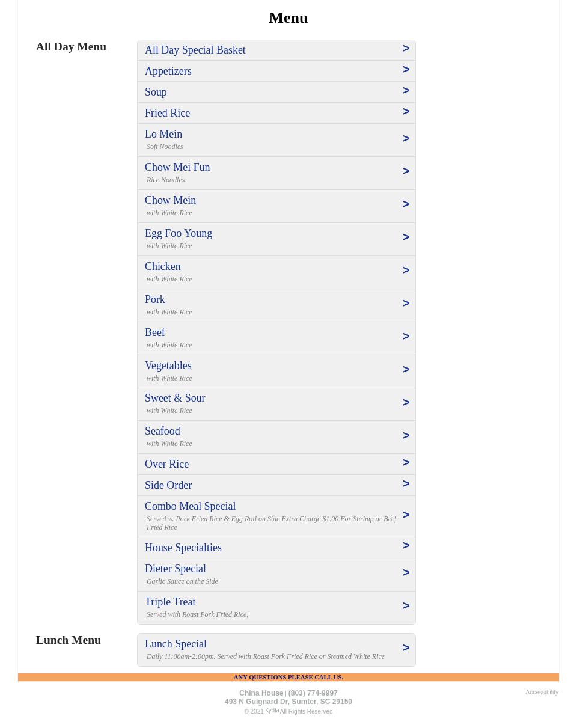Open the Accessibility link
The width and height of the screenshot is (577, 728).
(x=542, y=693)
